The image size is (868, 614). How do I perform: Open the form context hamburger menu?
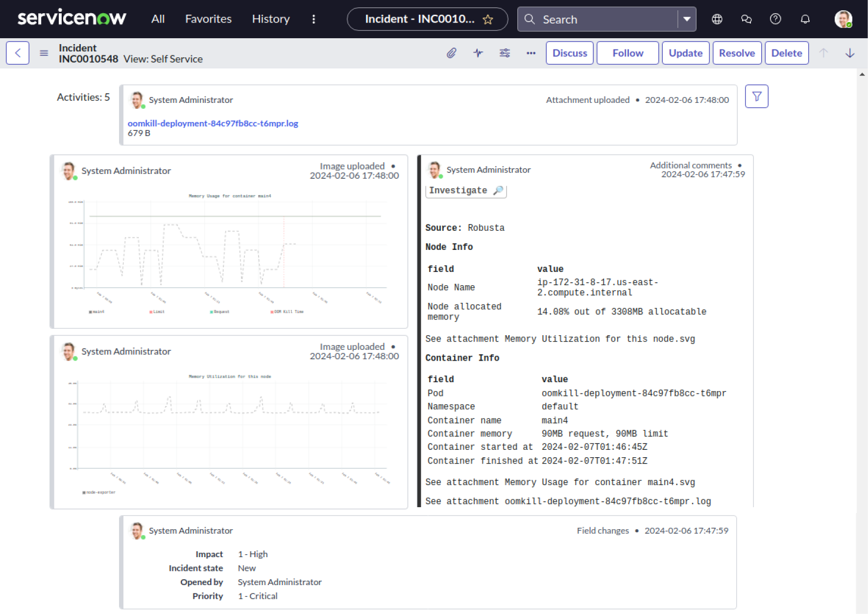coord(44,53)
